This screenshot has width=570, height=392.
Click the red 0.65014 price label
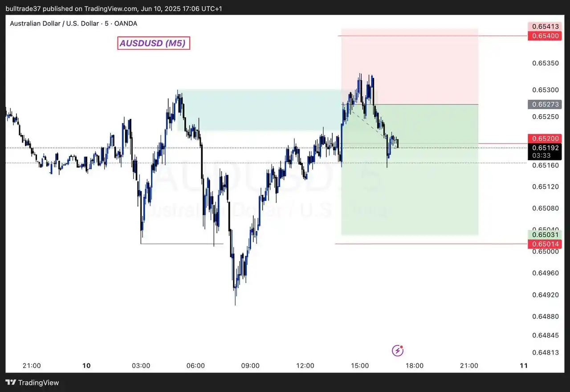[546, 244]
